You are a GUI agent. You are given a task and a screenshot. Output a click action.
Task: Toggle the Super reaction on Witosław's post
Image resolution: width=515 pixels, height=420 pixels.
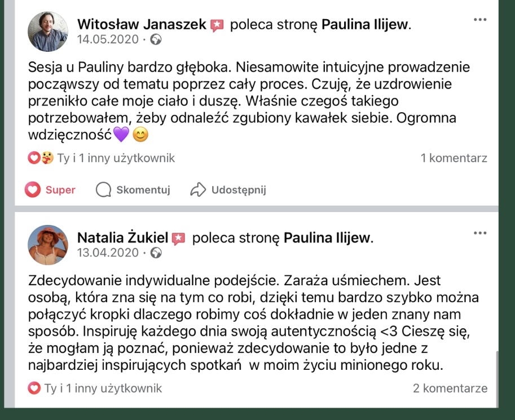[51, 190]
